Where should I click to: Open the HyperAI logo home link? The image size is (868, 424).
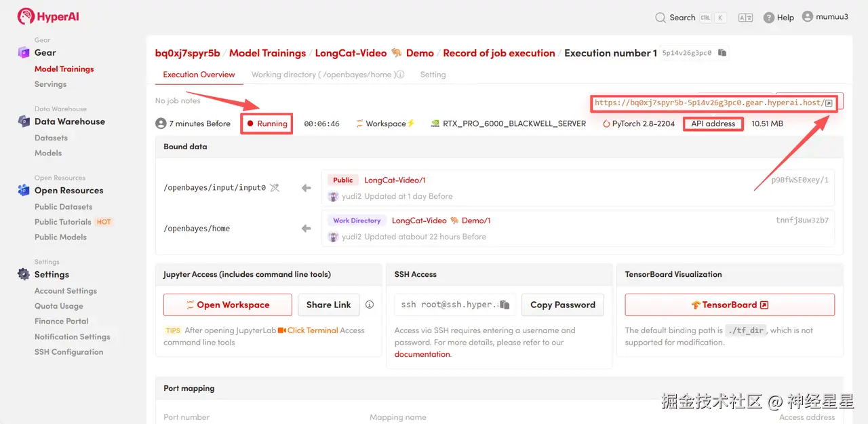click(48, 16)
